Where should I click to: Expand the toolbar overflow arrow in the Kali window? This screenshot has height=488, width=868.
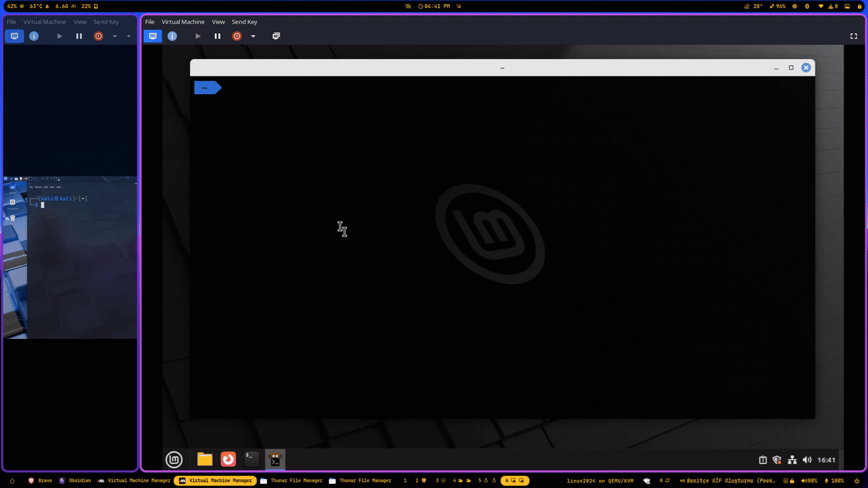coord(129,36)
